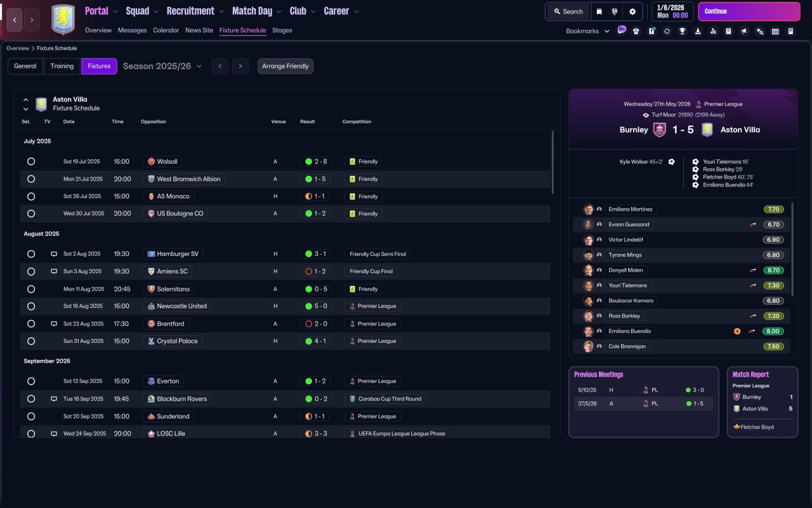The image size is (812, 508).
Task: Navigate back with the history back arrow
Action: pyautogui.click(x=15, y=20)
